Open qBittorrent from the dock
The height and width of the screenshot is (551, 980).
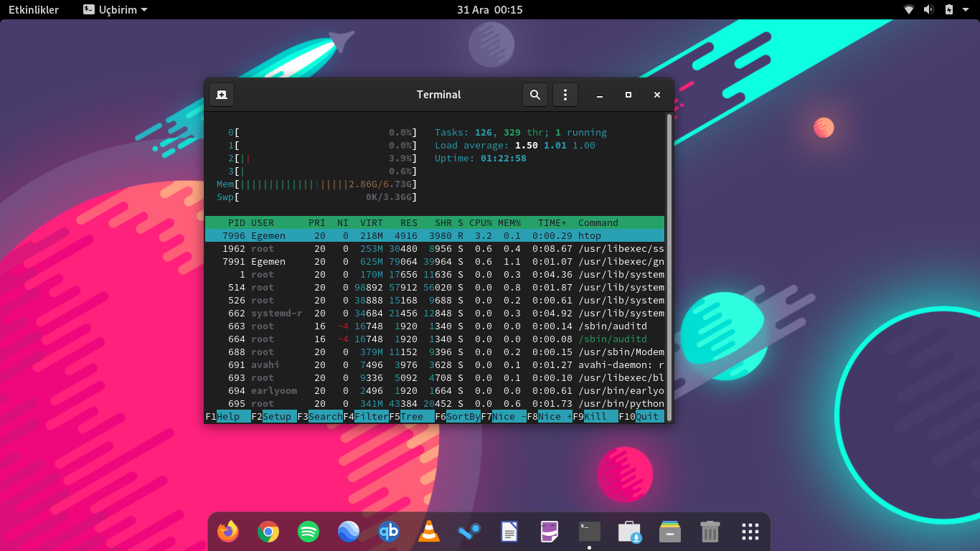coord(389,532)
